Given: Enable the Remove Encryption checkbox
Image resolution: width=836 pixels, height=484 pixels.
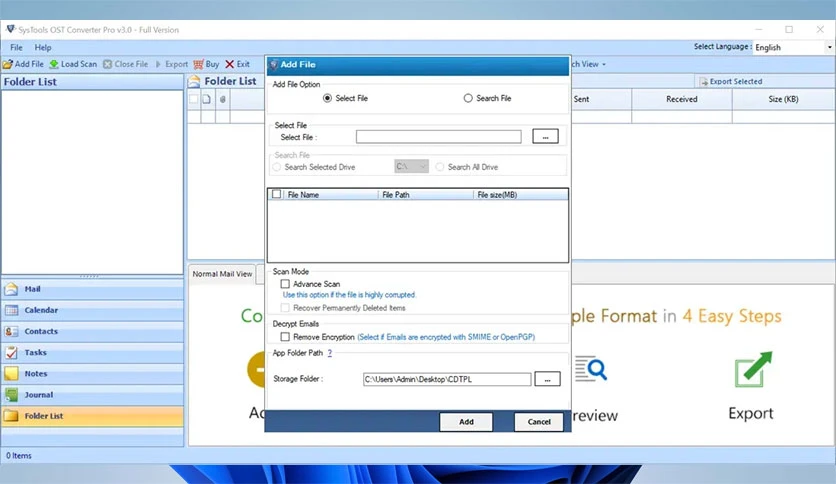Looking at the screenshot, I should (x=285, y=337).
